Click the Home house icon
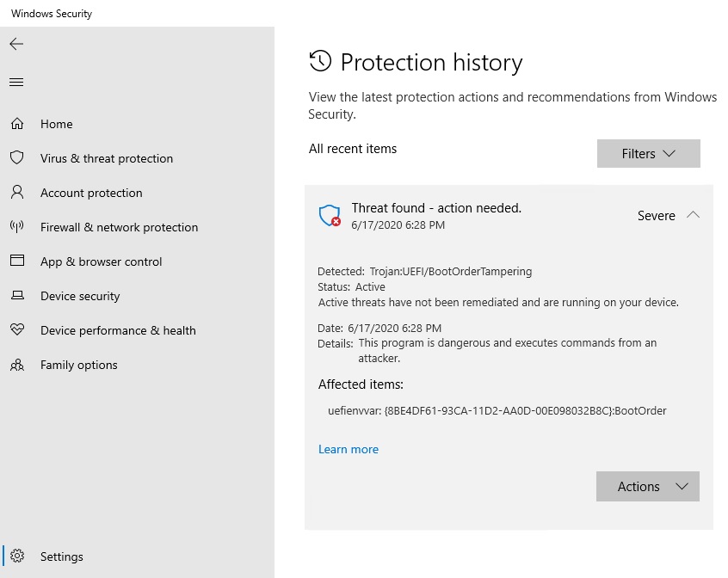The width and height of the screenshot is (728, 578). tap(17, 124)
